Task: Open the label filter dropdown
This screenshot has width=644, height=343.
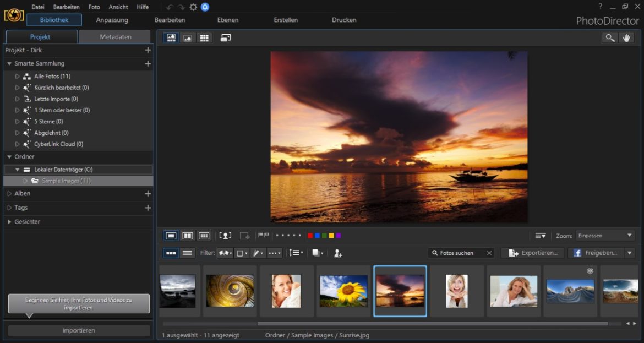Action: 242,253
